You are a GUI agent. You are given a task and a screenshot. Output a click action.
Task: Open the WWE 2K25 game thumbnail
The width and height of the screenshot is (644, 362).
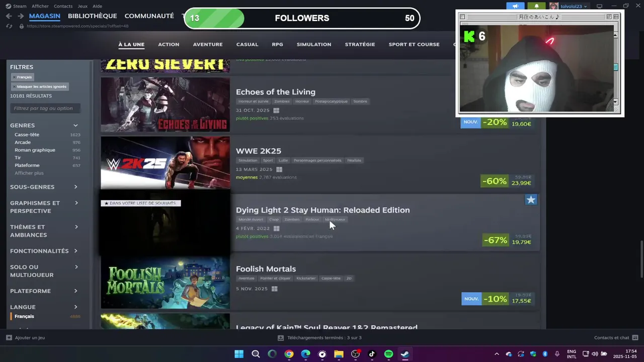coord(165,163)
